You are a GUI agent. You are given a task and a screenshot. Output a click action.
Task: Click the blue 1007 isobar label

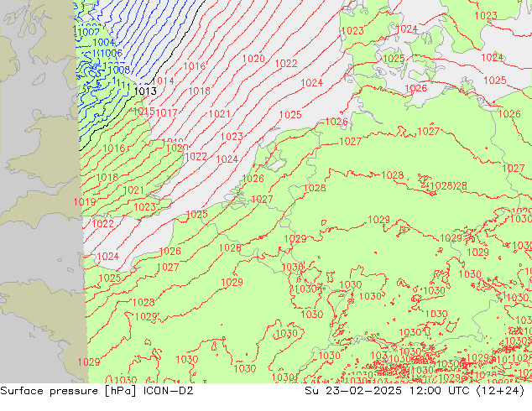coord(89,33)
